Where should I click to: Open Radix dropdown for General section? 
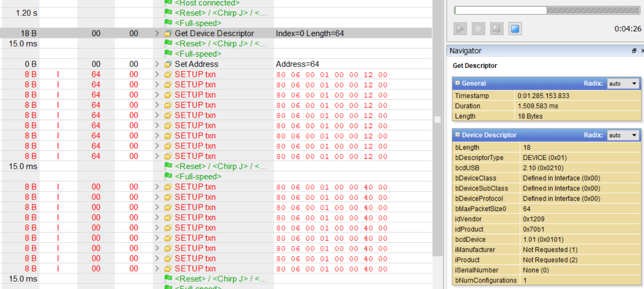[623, 83]
